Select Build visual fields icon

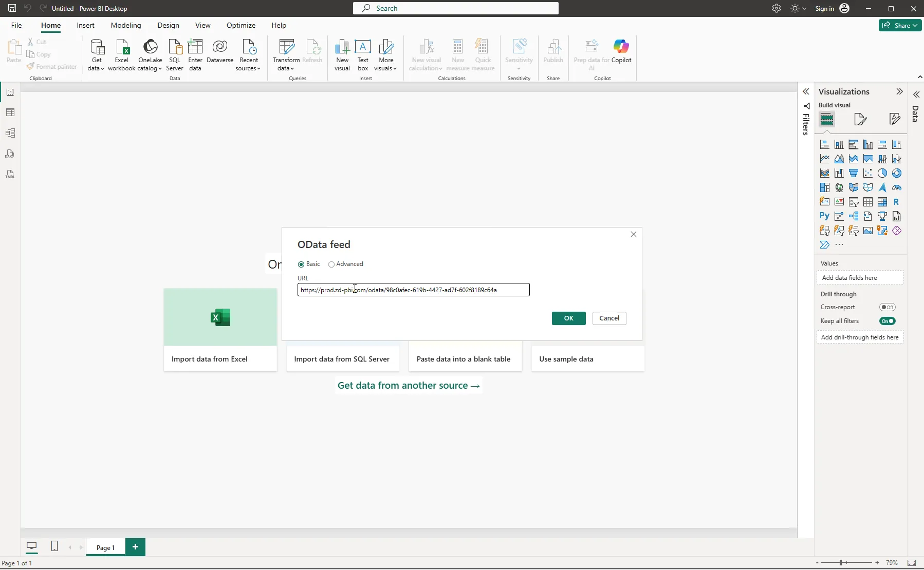pos(827,119)
